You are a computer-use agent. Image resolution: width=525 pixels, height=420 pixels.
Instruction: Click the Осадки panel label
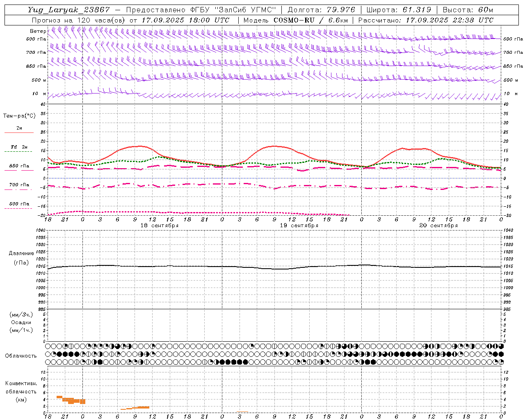tap(21, 322)
